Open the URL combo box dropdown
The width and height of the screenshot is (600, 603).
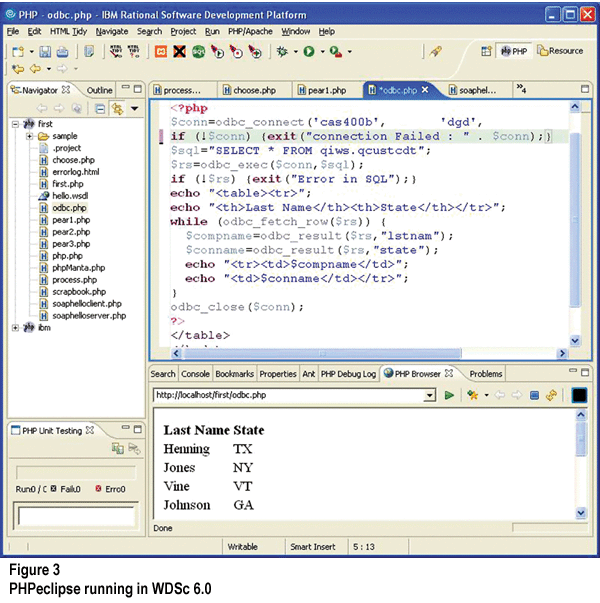pos(429,395)
